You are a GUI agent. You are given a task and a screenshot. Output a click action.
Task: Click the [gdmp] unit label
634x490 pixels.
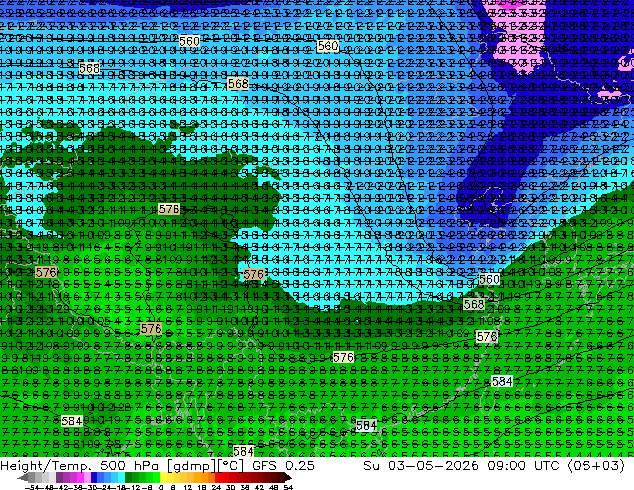pyautogui.click(x=191, y=466)
